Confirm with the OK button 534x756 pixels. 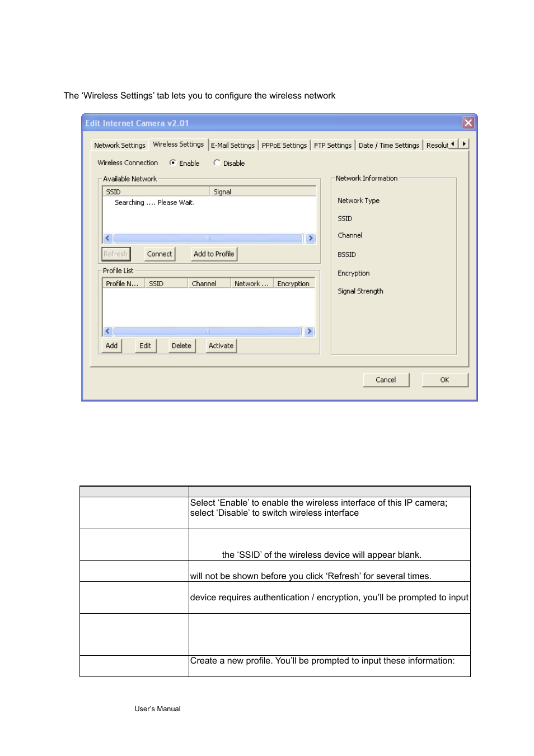click(444, 380)
